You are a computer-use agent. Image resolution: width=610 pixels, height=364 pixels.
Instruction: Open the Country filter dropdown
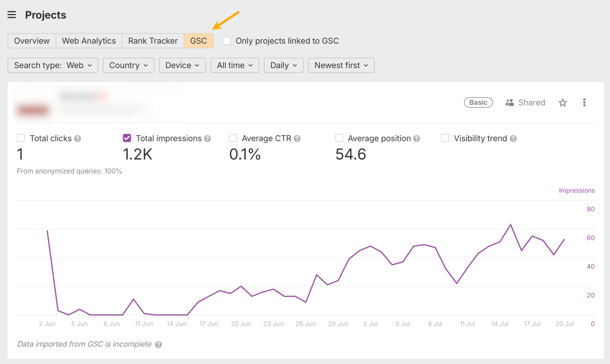(x=128, y=65)
